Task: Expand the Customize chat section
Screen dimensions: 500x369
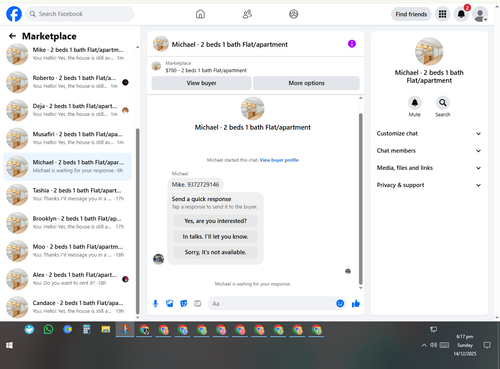Action: pyautogui.click(x=429, y=133)
